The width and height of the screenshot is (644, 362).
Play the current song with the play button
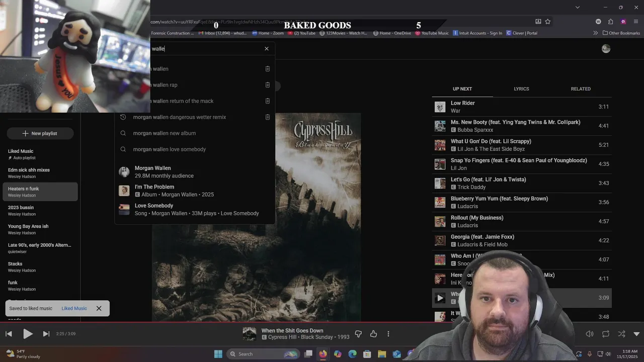28,334
